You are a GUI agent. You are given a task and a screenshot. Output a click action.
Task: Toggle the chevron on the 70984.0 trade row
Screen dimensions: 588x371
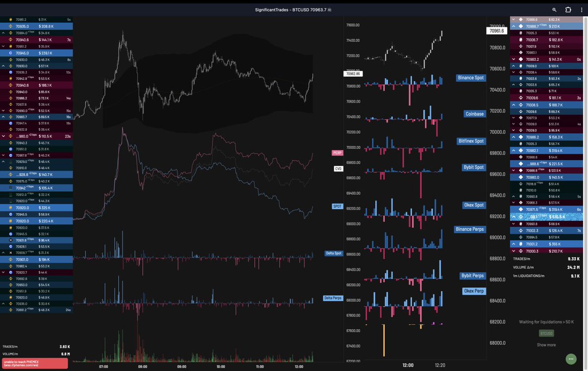tap(4, 32)
